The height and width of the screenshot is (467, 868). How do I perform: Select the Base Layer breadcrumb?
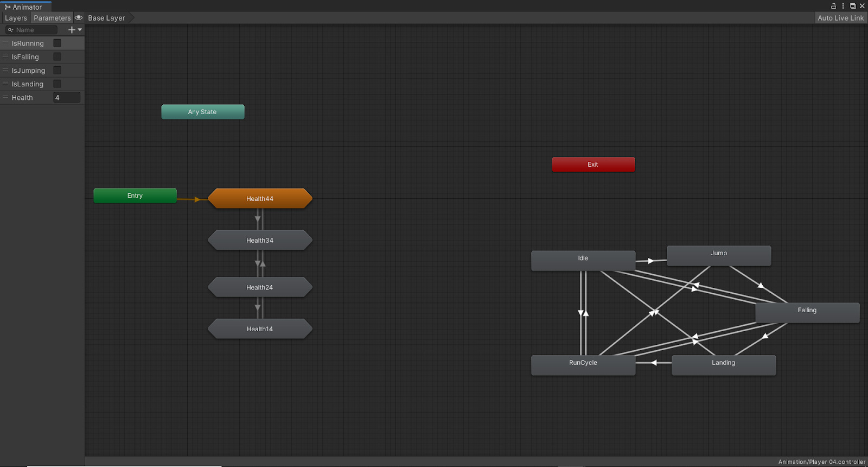pos(106,18)
